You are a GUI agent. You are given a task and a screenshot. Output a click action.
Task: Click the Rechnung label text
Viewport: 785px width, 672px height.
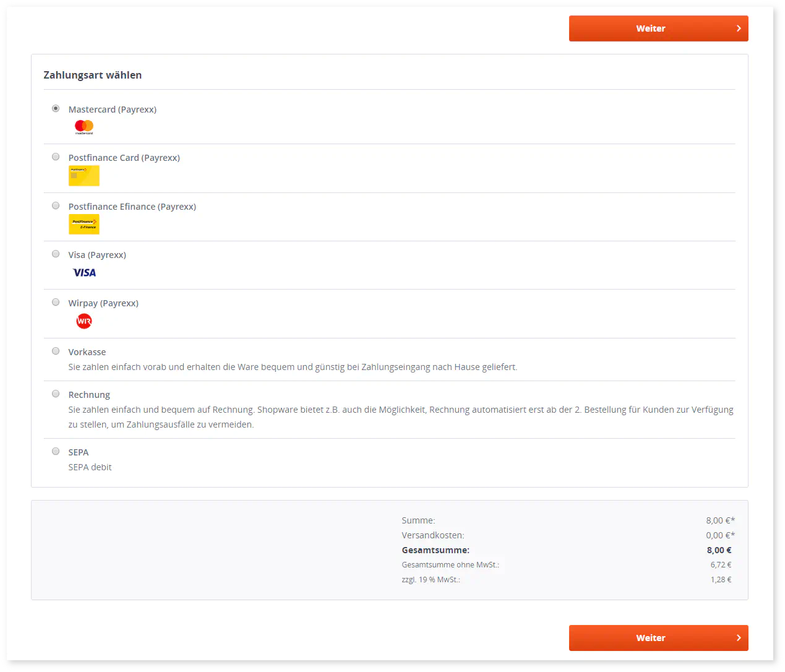coord(89,395)
